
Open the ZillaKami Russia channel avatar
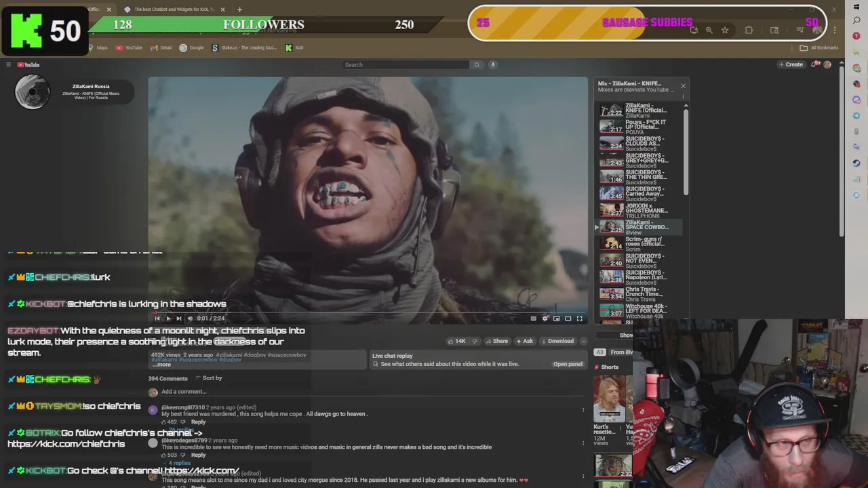point(32,91)
